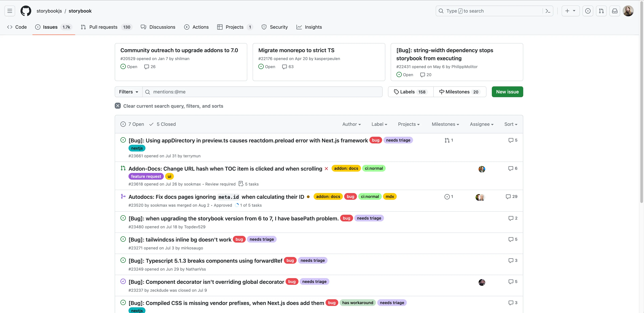Click comment count on issue #23661
644x313 pixels.
click(x=513, y=140)
